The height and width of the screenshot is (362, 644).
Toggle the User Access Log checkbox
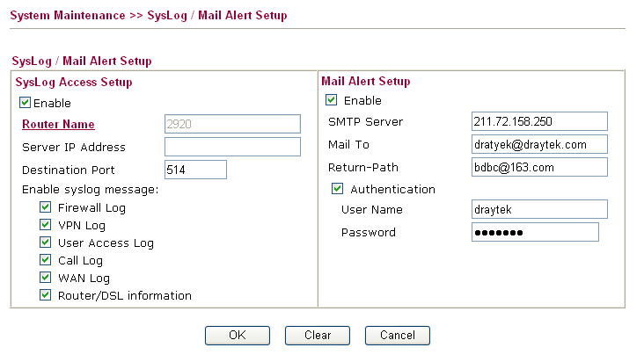(46, 243)
